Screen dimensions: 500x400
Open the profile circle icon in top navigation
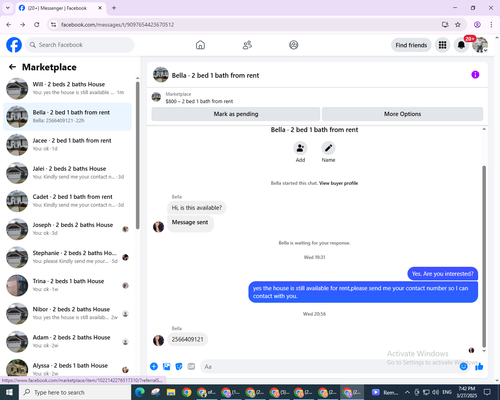pyautogui.click(x=294, y=45)
